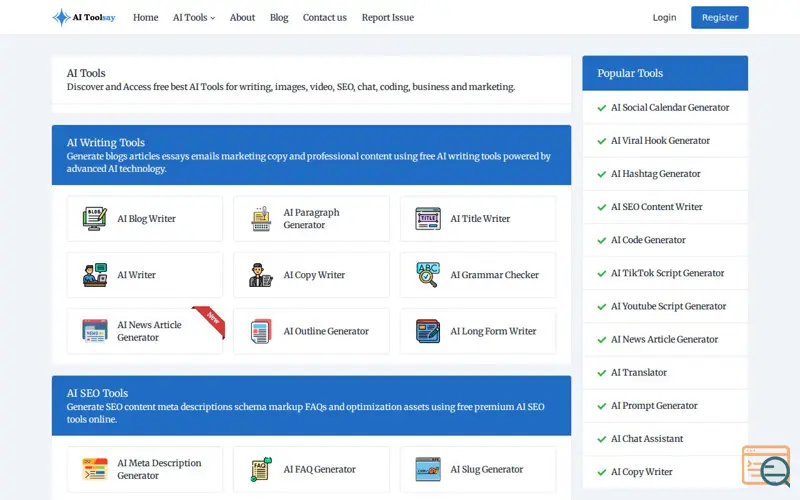Click the red New ribbon badge

click(210, 320)
